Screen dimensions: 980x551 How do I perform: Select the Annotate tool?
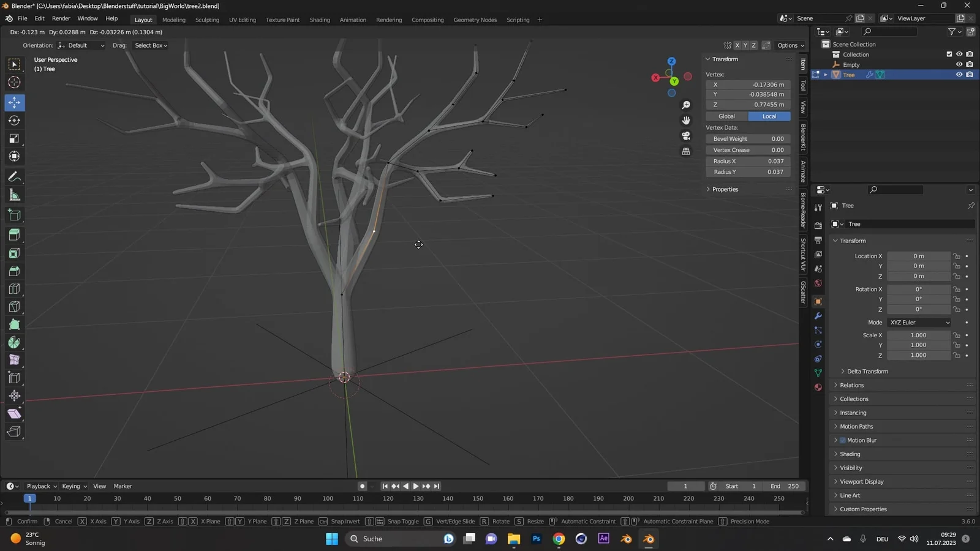click(x=14, y=177)
